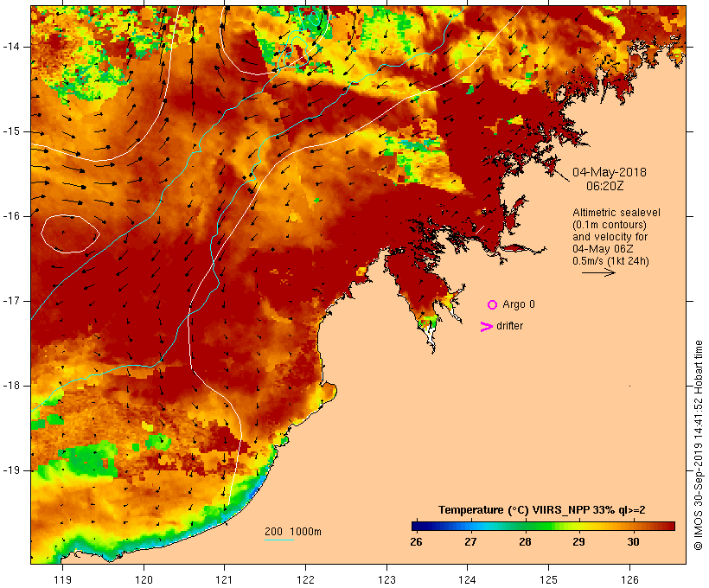Click the longitude label 121
Viewport: 709px width, 588px height.
224,579
